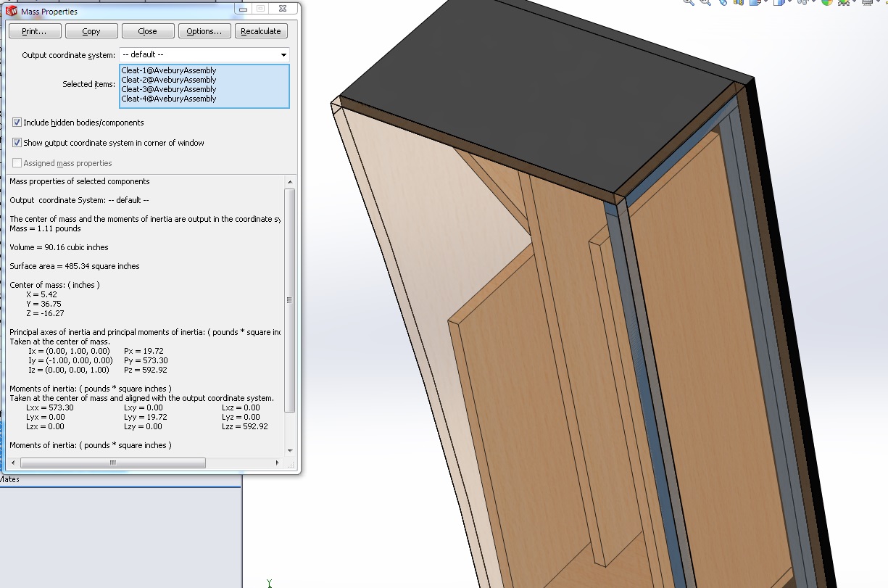Click the Display Style cube icon

point(780,2)
